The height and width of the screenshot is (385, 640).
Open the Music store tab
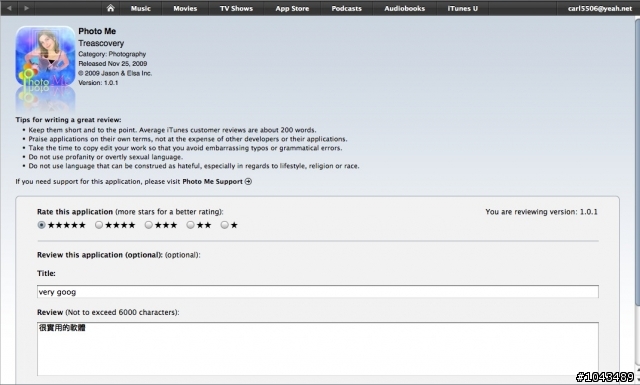tap(141, 8)
